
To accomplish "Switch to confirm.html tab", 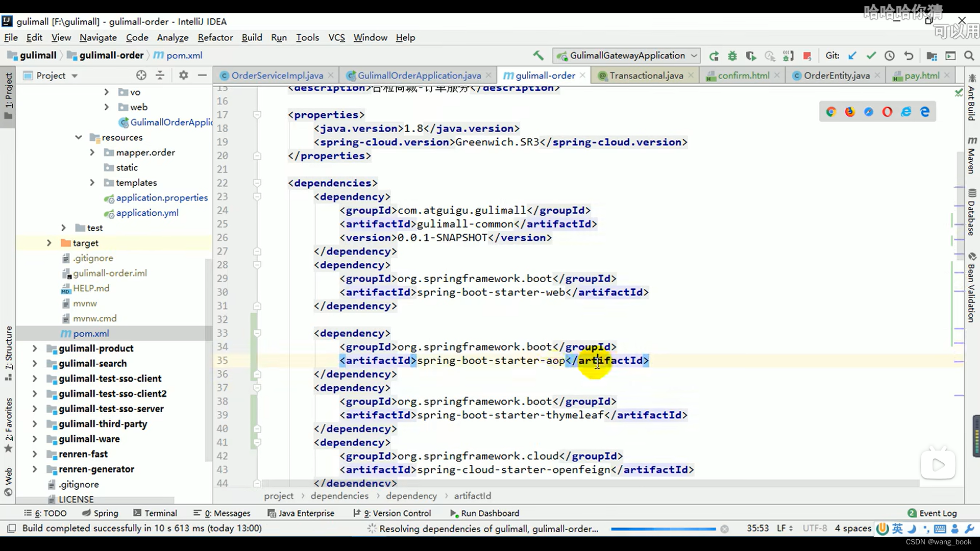I will (743, 76).
